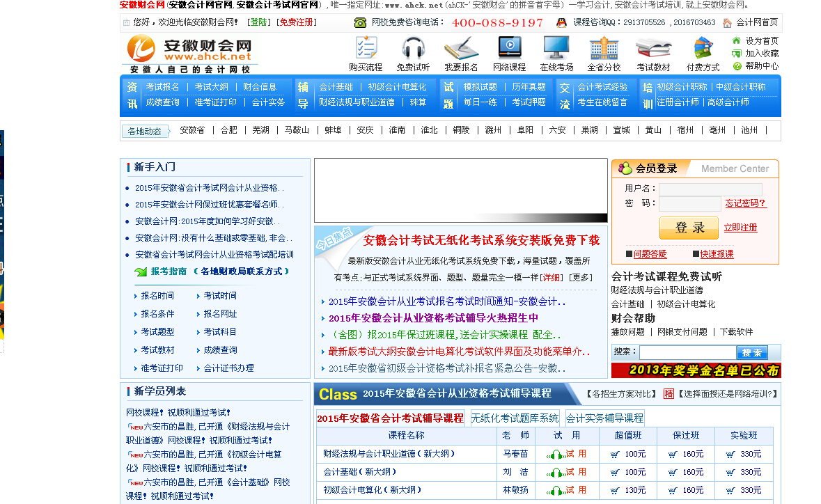Open 模拟试题 in the blue nav

tap(480, 87)
